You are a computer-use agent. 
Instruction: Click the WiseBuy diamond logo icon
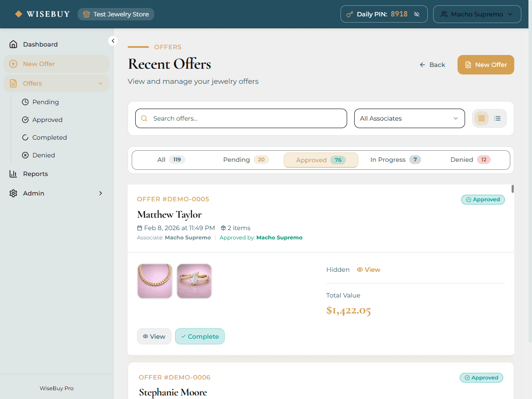(19, 14)
